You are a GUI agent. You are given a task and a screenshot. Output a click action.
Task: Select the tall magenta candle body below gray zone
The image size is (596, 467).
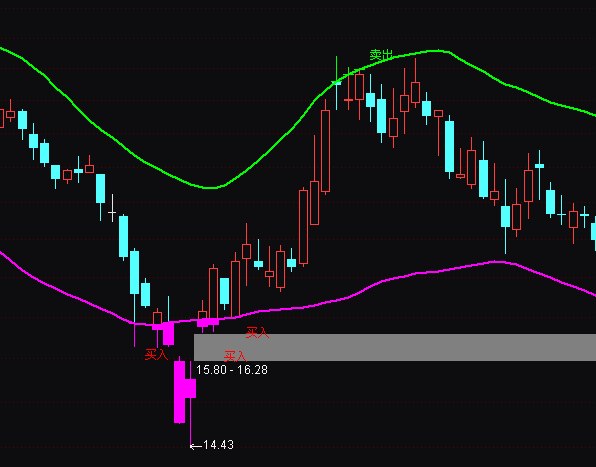pos(179,392)
